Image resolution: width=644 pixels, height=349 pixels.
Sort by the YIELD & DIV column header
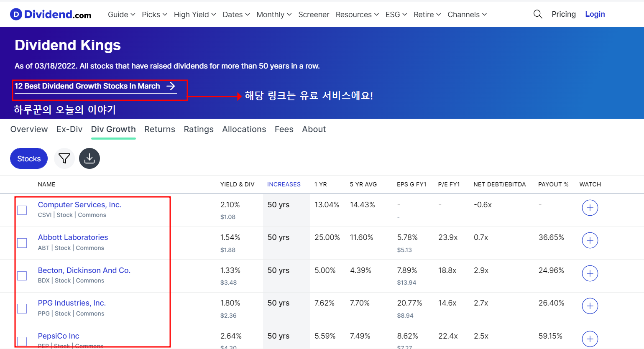tap(238, 184)
